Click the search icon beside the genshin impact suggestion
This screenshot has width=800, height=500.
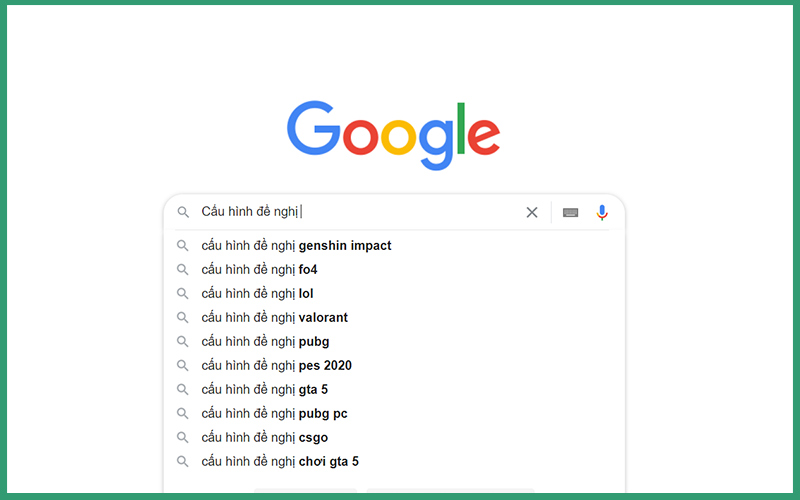click(183, 246)
